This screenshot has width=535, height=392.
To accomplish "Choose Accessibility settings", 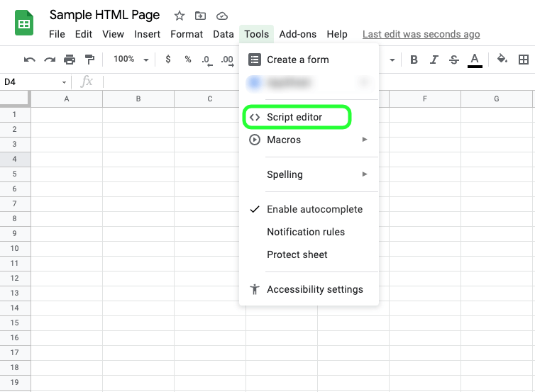I will pyautogui.click(x=309, y=289).
